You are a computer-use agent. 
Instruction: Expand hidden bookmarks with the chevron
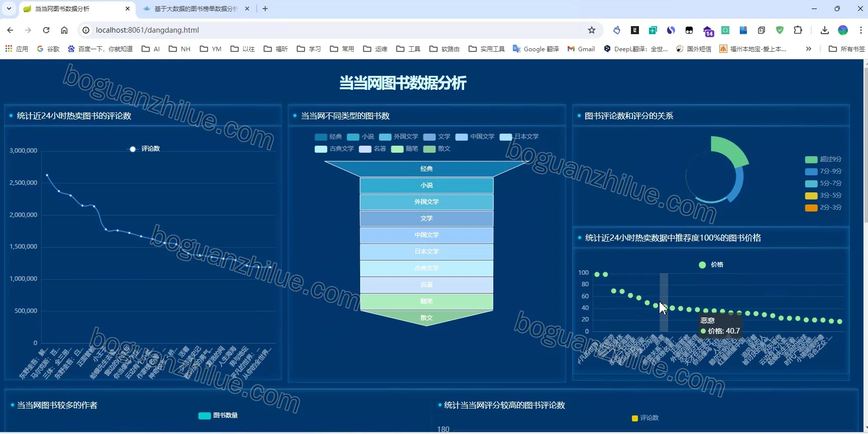[x=808, y=49]
